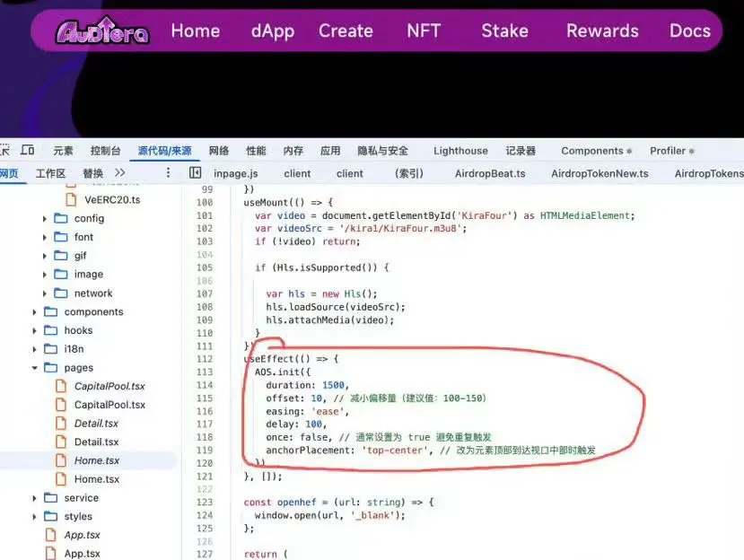Open the NFT navigation link
Screen dimensions: 744x560
424,31
